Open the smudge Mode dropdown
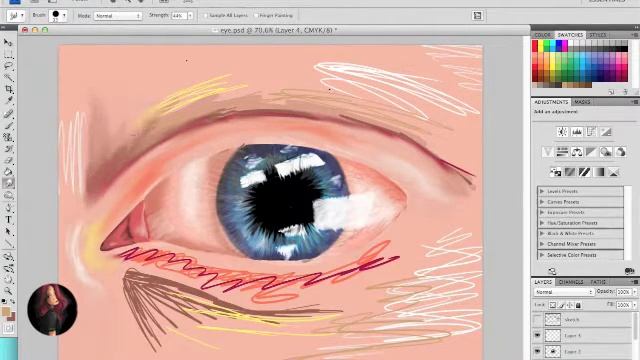640x360 pixels. [118, 16]
